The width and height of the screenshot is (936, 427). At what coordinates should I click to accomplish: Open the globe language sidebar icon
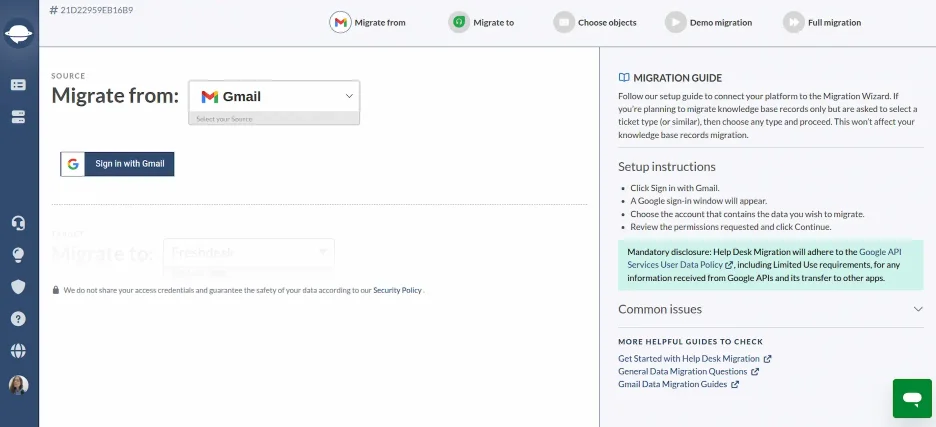19,351
